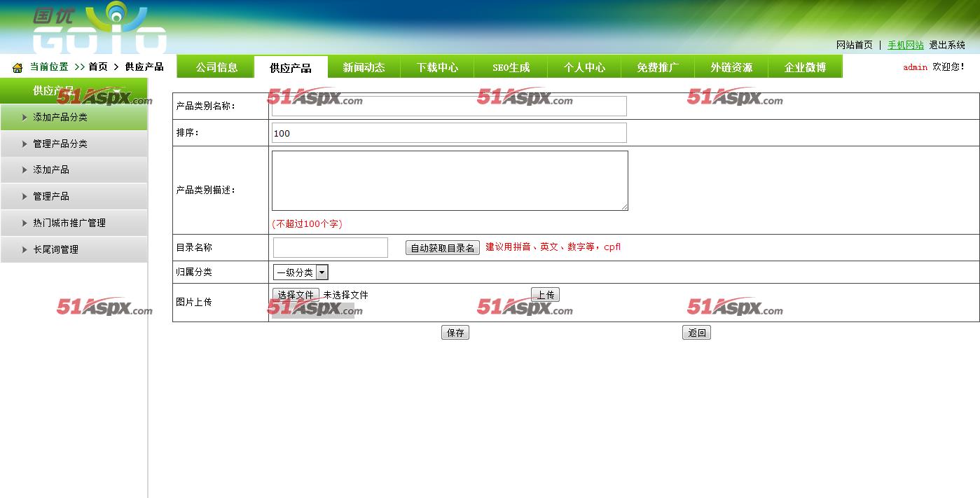The width and height of the screenshot is (980, 498).
Task: Click the 选择文件 button
Action: 296,295
